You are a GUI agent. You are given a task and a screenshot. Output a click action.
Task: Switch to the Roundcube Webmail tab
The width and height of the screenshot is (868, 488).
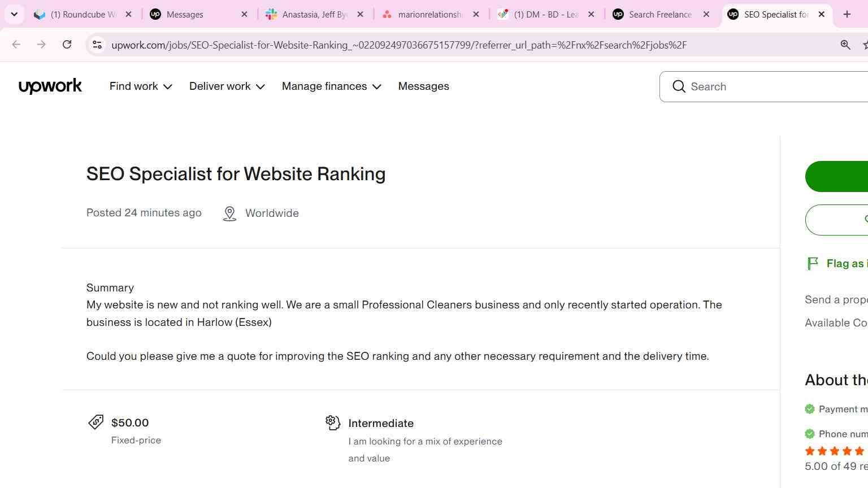click(x=83, y=14)
